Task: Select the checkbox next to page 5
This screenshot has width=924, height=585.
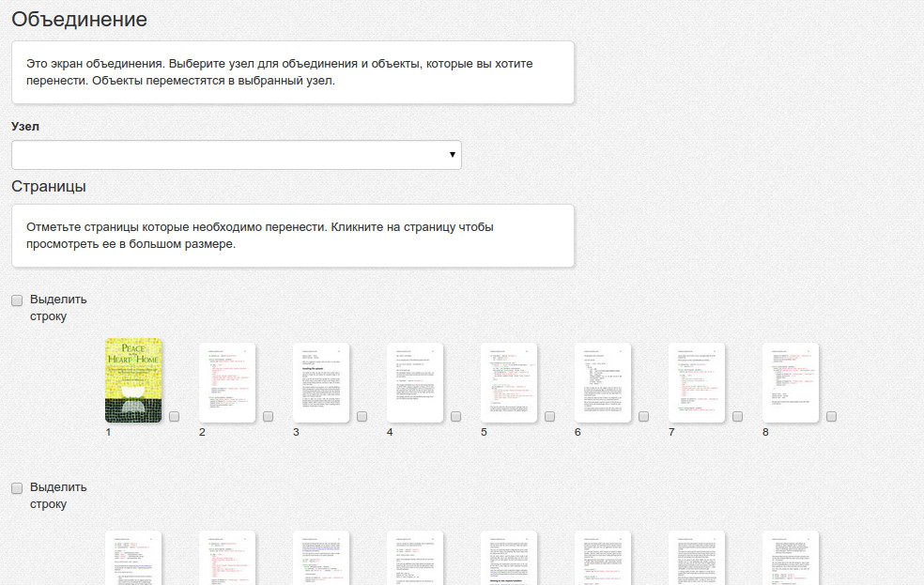Action: [550, 417]
